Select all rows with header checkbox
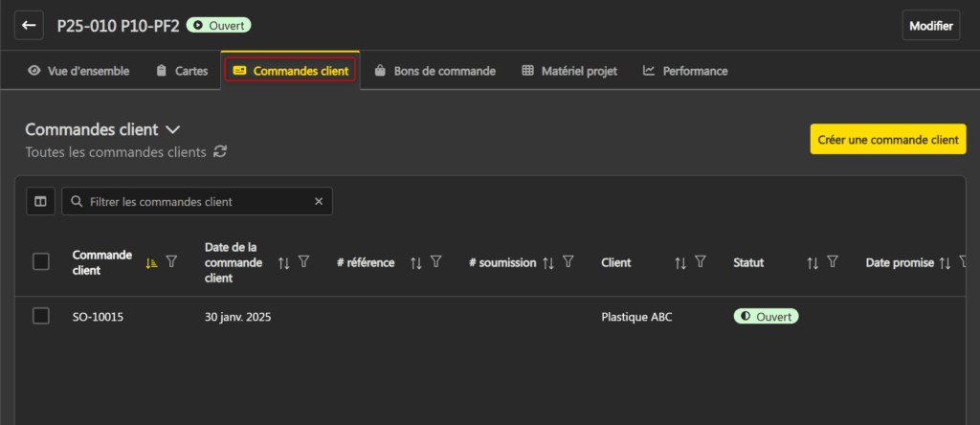Screen dimensions: 980x425 click(x=41, y=261)
